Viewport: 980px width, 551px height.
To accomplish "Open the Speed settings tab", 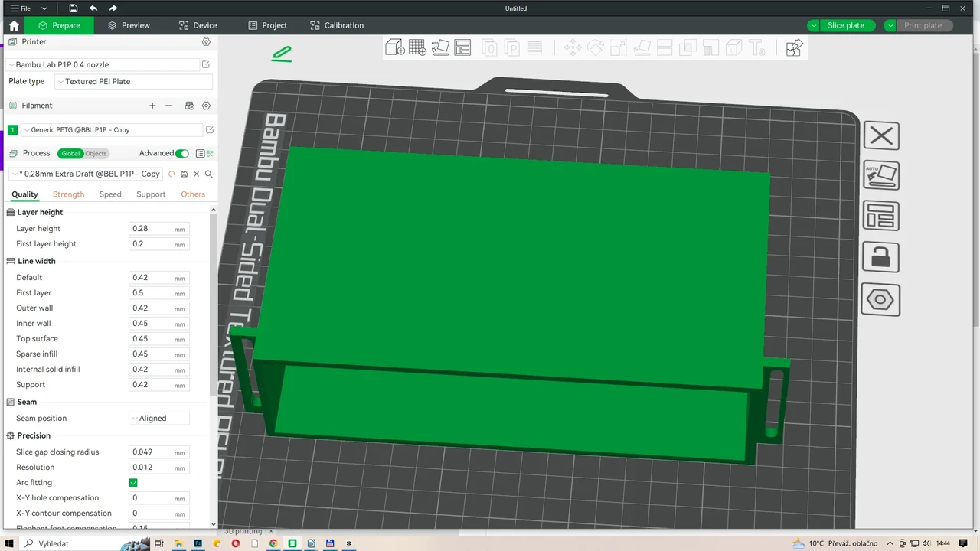I will click(x=110, y=194).
